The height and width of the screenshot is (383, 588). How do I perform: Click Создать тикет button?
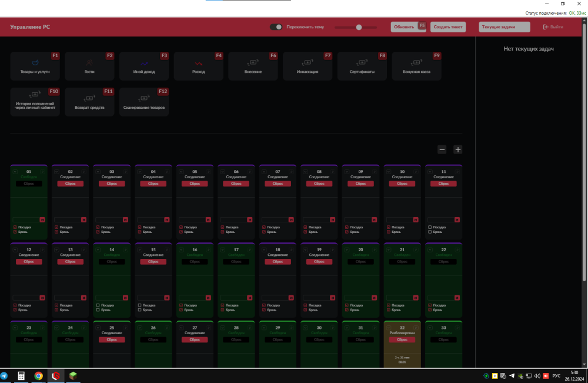[x=447, y=27]
